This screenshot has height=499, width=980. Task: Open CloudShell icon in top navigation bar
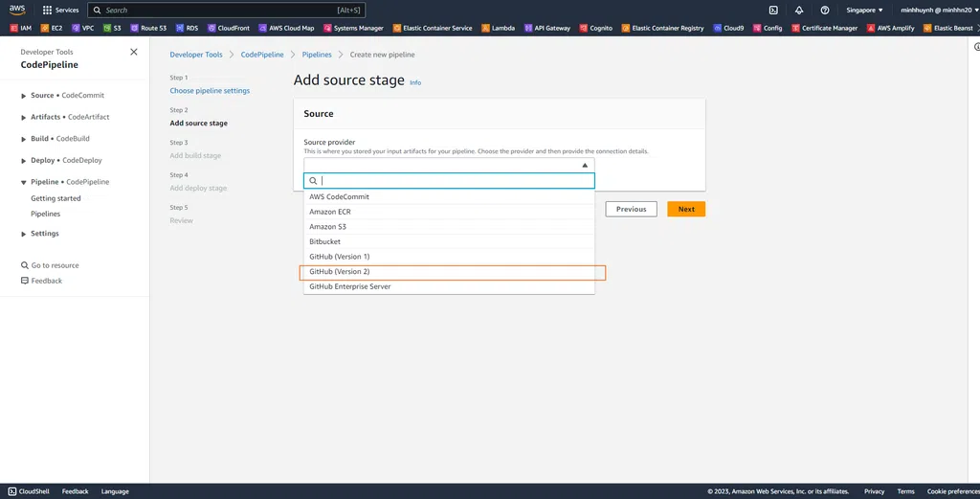tap(773, 10)
